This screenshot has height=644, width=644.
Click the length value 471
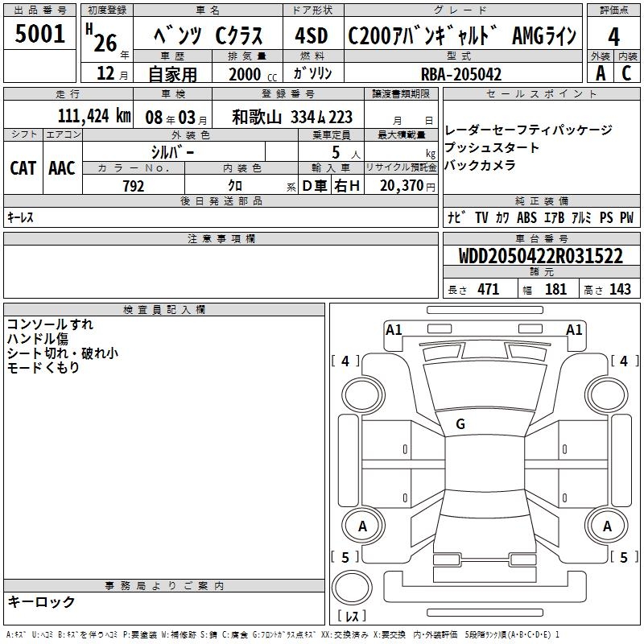489,290
